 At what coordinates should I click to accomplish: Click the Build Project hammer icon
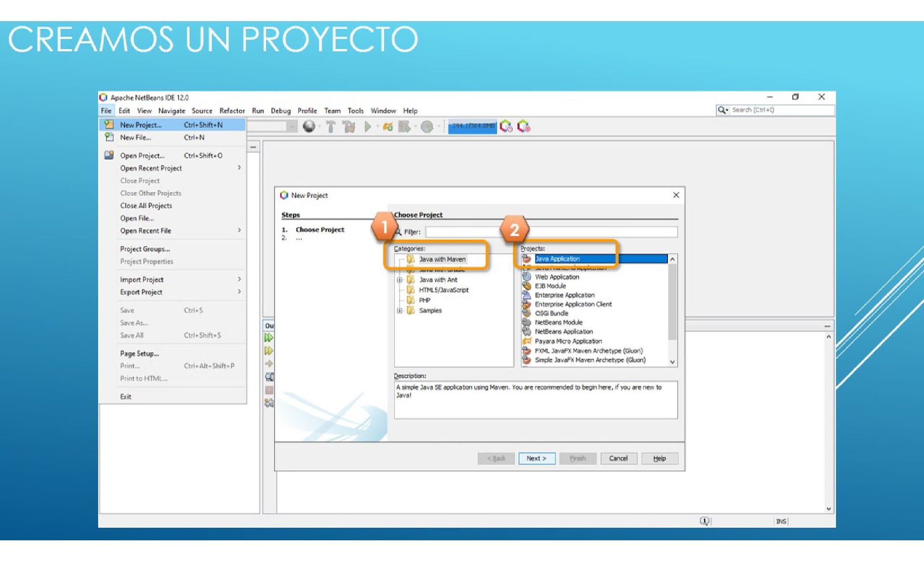[x=331, y=127]
